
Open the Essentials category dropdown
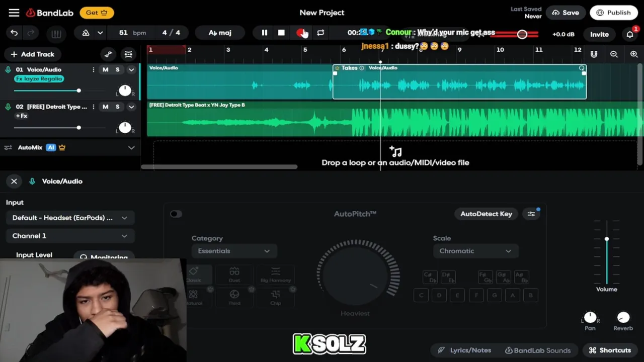coord(234,251)
